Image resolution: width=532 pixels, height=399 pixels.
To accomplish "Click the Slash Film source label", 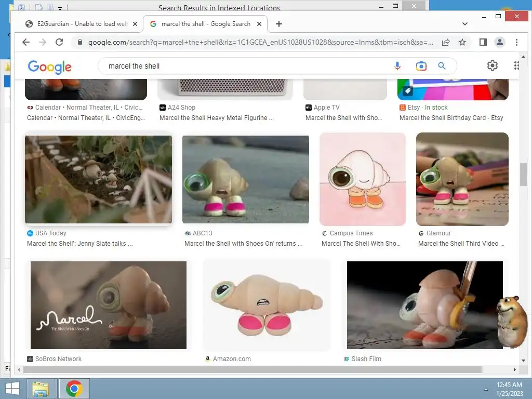I will pos(366,358).
